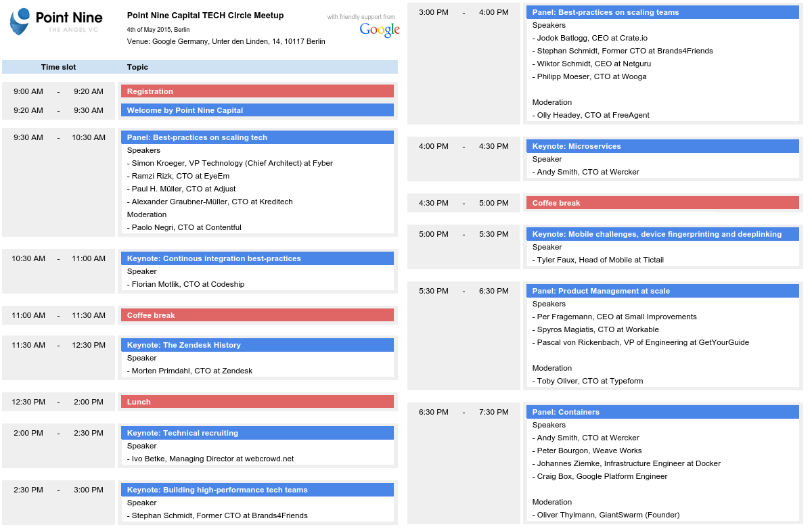This screenshot has height=531, width=812.
Task: Click Panel: Containers header
Action: [662, 412]
